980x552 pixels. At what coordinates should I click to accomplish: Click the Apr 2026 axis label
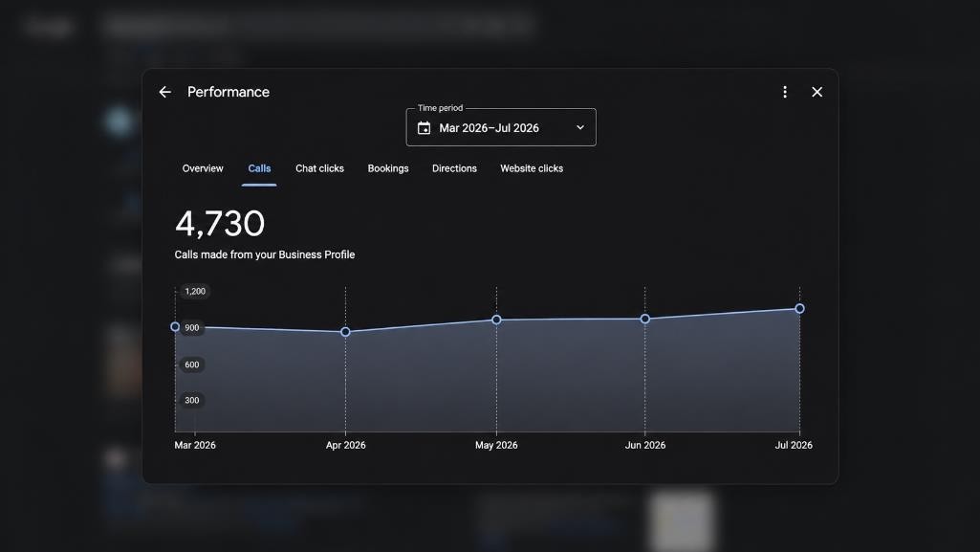345,445
